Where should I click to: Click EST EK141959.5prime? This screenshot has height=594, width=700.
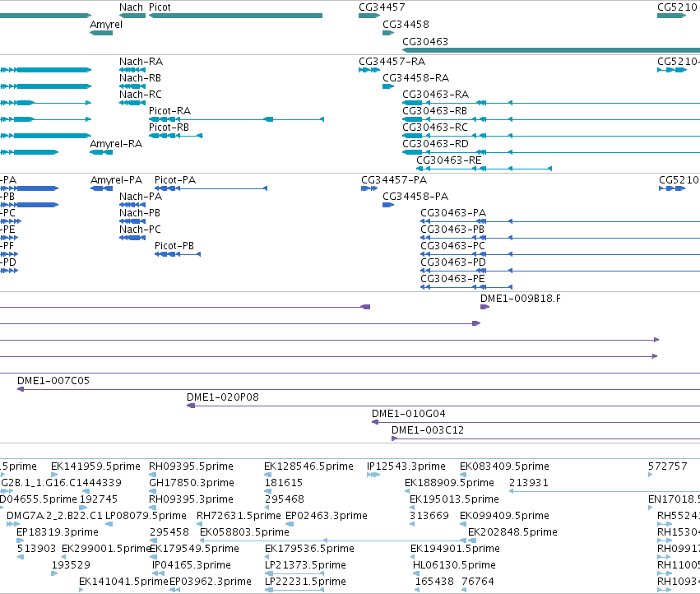pyautogui.click(x=95, y=466)
